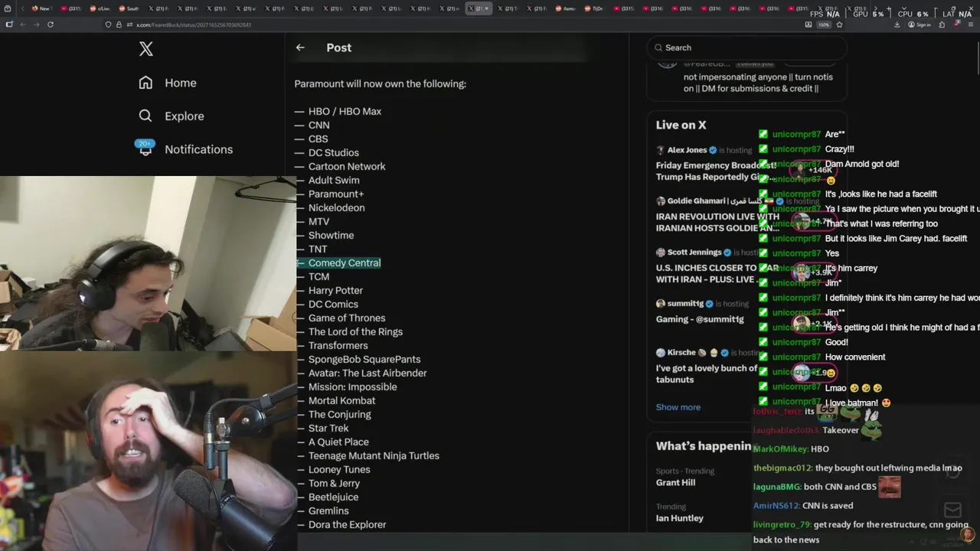Click the 'CNN' line in the post
The image size is (980, 551).
coord(318,125)
